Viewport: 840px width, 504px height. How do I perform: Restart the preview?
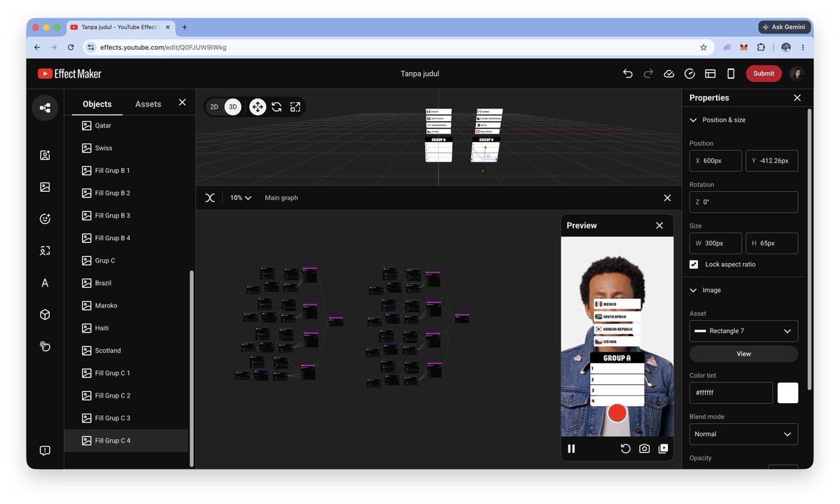click(626, 449)
